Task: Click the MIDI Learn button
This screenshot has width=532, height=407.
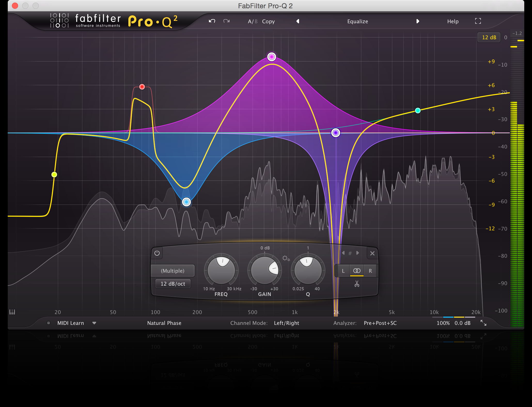Action: coord(71,323)
